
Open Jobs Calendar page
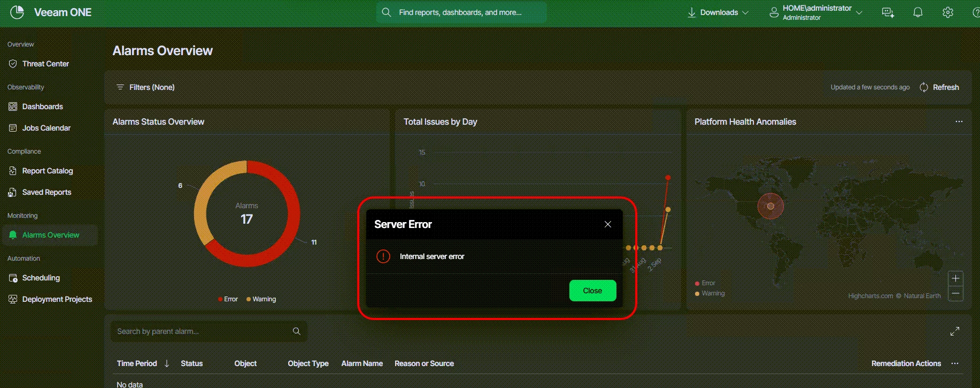[47, 128]
